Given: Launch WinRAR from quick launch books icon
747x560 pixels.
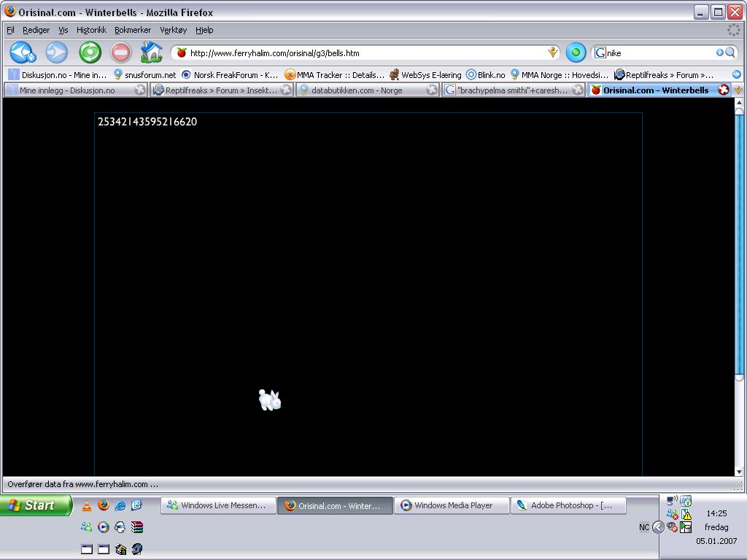Looking at the screenshot, I should [136, 527].
